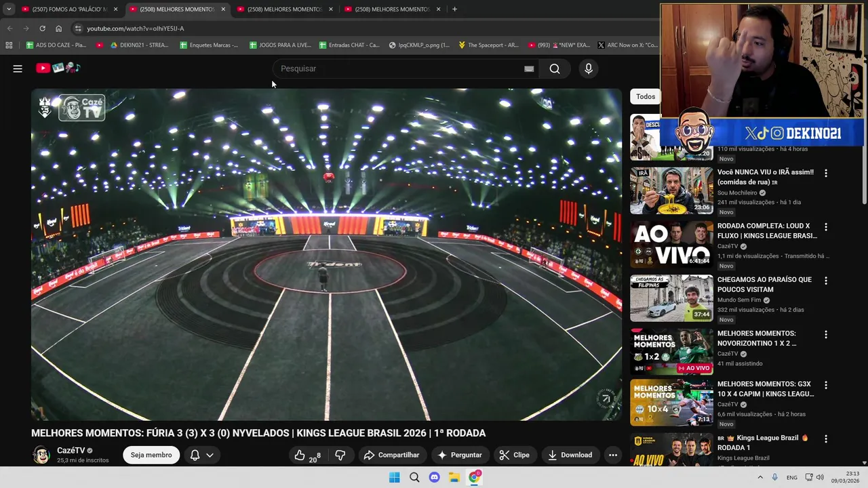Open the ENG language indicator

791,477
